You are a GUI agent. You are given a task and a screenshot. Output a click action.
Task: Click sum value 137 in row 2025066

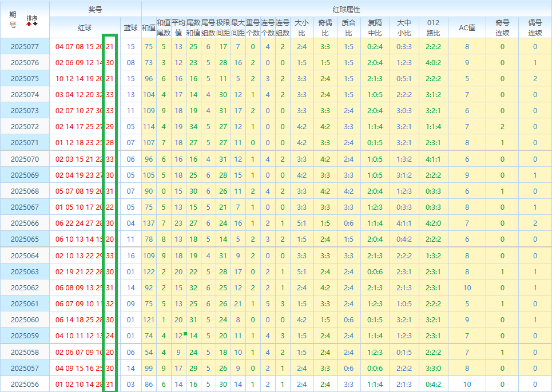click(149, 223)
